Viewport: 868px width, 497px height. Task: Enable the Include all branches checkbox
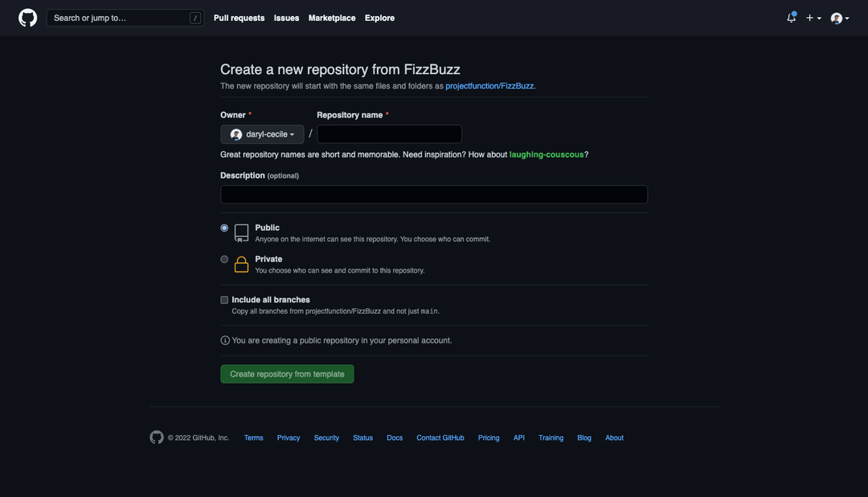click(224, 300)
